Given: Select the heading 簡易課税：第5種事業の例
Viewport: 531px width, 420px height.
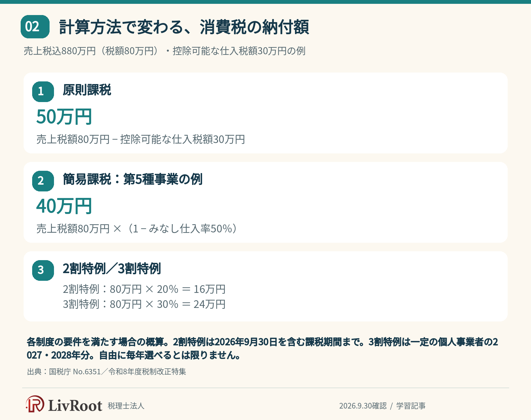Looking at the screenshot, I should pos(132,179).
